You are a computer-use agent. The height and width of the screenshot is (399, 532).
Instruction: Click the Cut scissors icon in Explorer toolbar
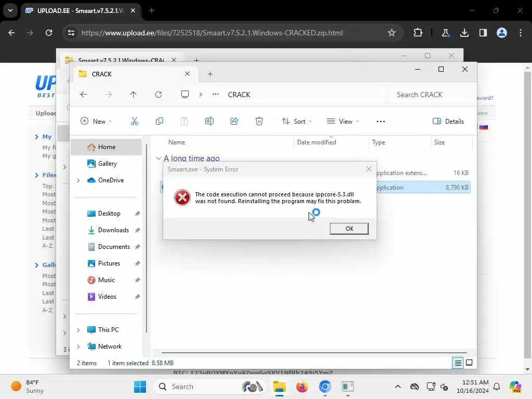pos(135,121)
